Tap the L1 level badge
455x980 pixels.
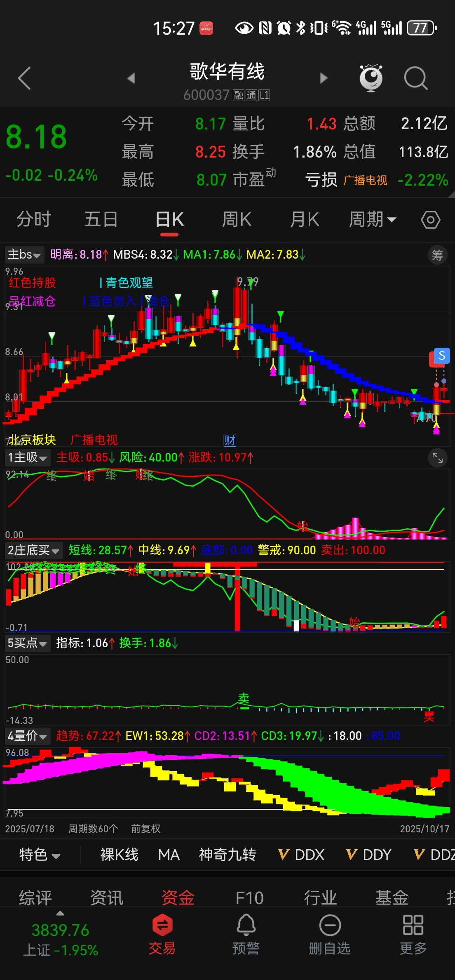(264, 95)
